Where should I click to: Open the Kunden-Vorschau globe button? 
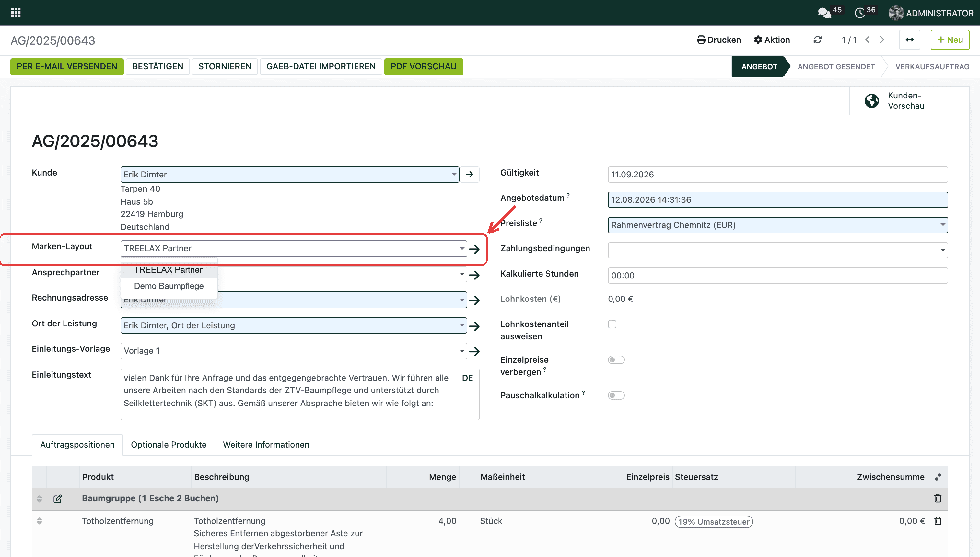[x=909, y=101]
